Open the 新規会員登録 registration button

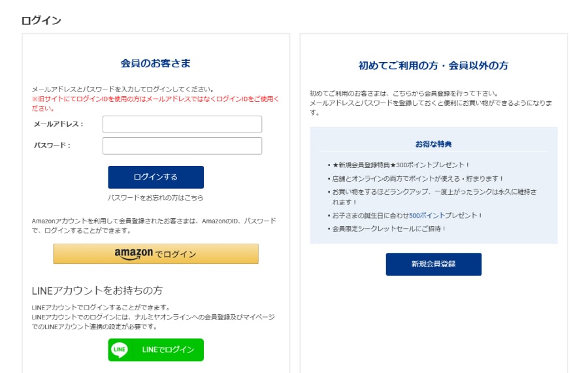pos(434,264)
